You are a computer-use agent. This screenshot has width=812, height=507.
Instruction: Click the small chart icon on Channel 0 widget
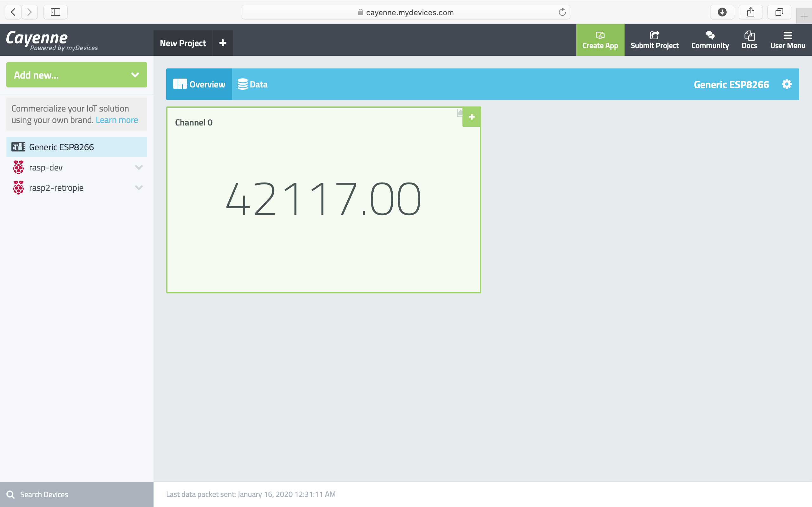pos(460,113)
